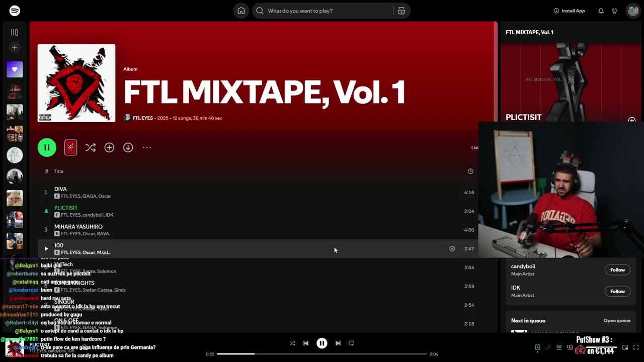Expand Your Library sidebar icon
Image resolution: width=644 pixels, height=362 pixels.
15,32
